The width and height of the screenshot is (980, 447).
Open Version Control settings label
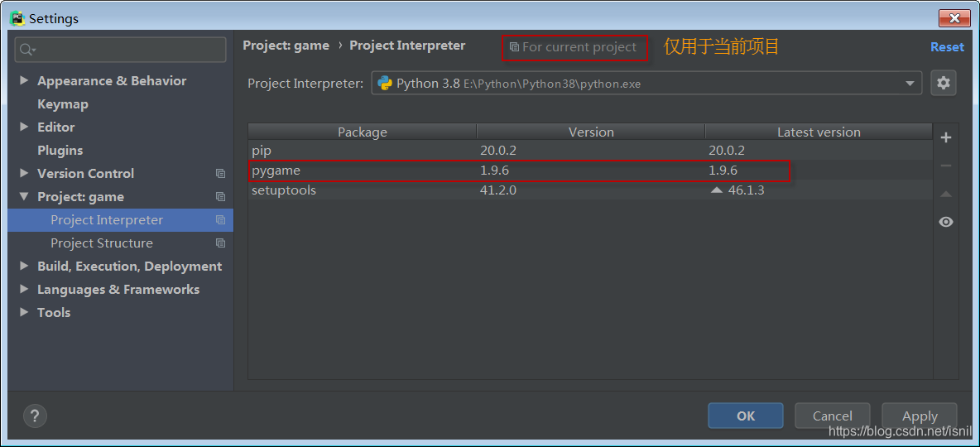click(x=85, y=174)
